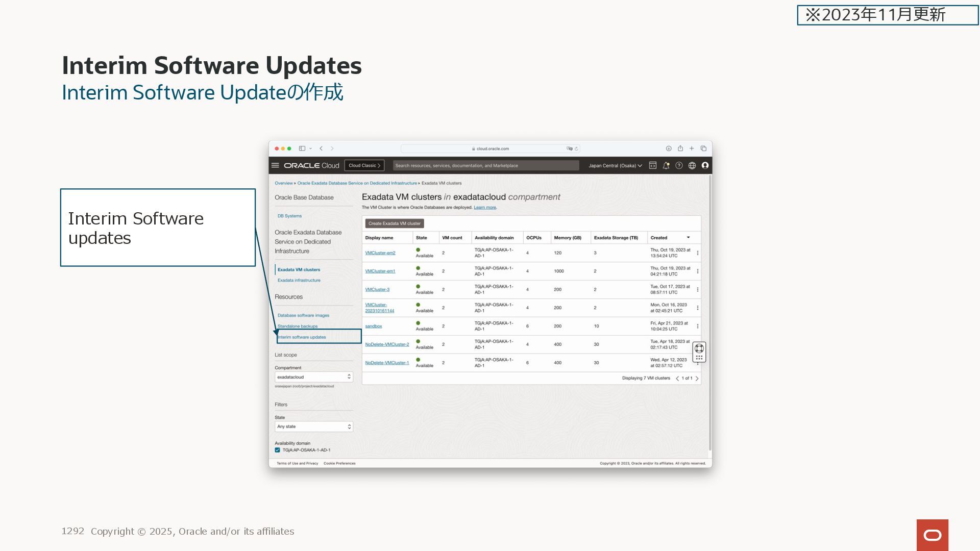The width and height of the screenshot is (980, 551).
Task: Open the language globe icon
Action: [692, 165]
